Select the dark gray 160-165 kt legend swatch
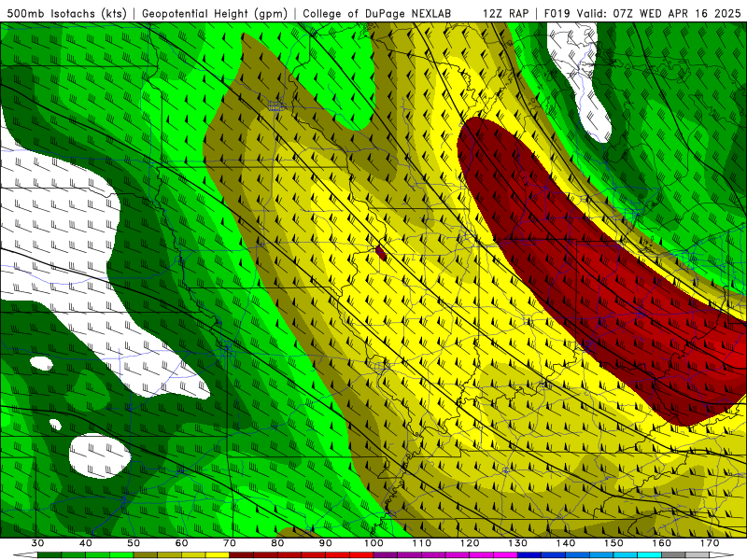 pyautogui.click(x=673, y=554)
